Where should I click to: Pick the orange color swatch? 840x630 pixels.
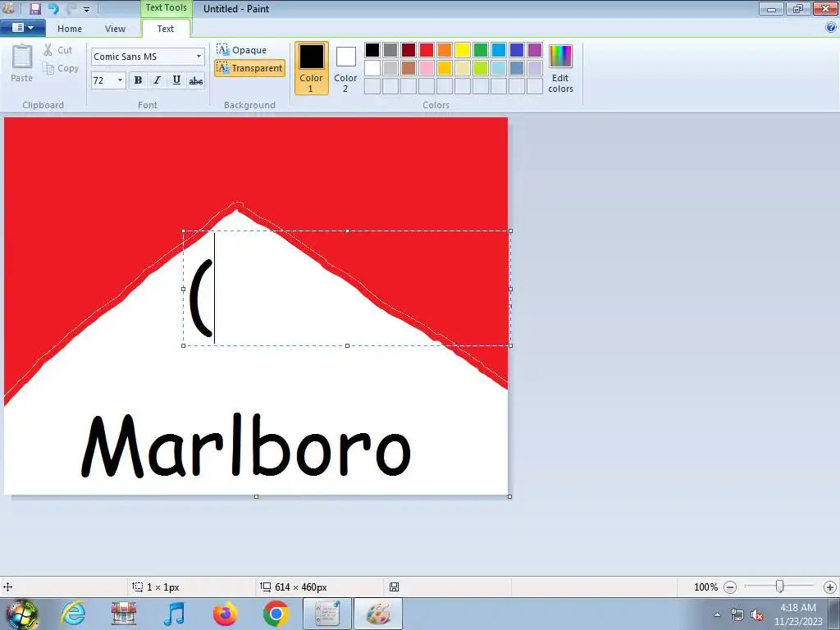[x=445, y=50]
